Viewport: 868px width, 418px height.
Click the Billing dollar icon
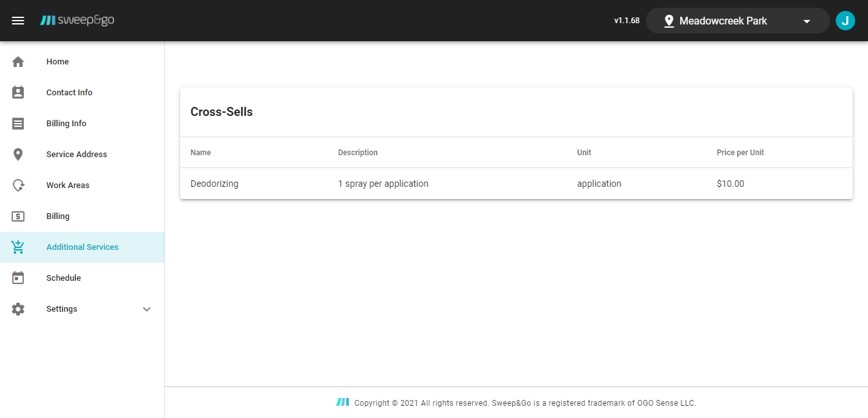coord(18,216)
